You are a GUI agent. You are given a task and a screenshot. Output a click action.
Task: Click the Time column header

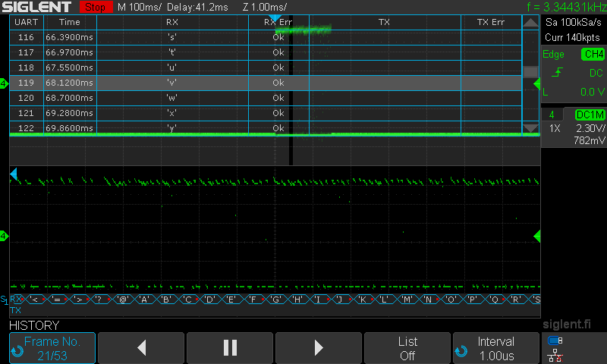pyautogui.click(x=70, y=23)
